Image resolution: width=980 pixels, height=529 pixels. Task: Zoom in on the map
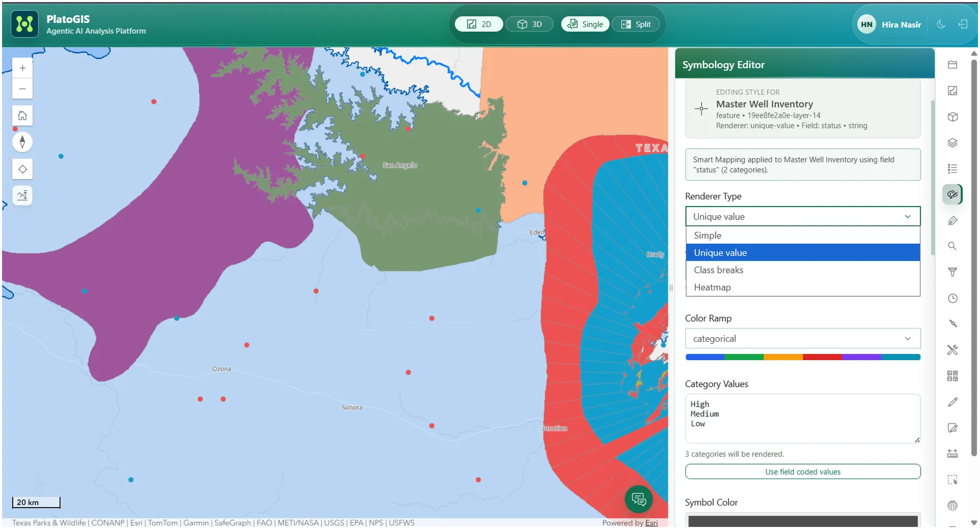[22, 68]
